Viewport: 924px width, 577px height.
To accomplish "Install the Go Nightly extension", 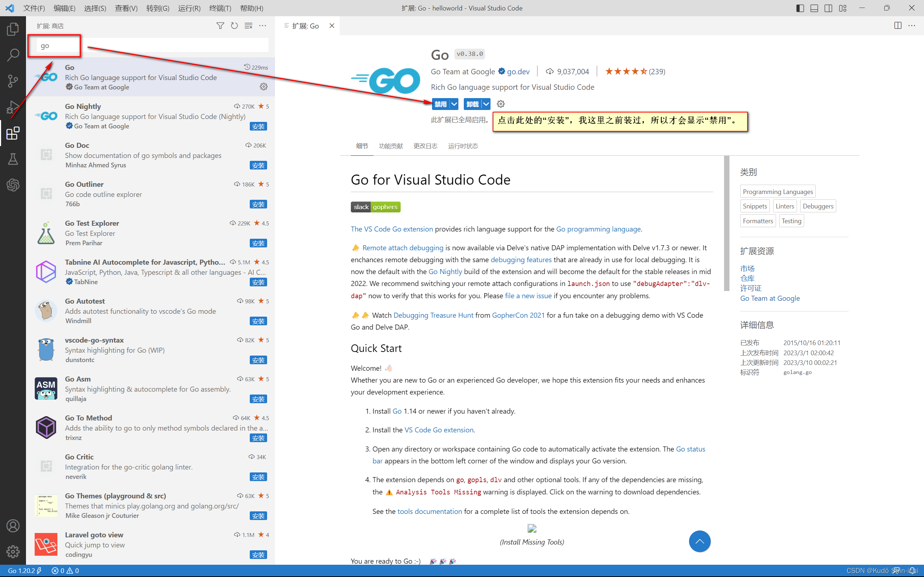I will [x=258, y=126].
